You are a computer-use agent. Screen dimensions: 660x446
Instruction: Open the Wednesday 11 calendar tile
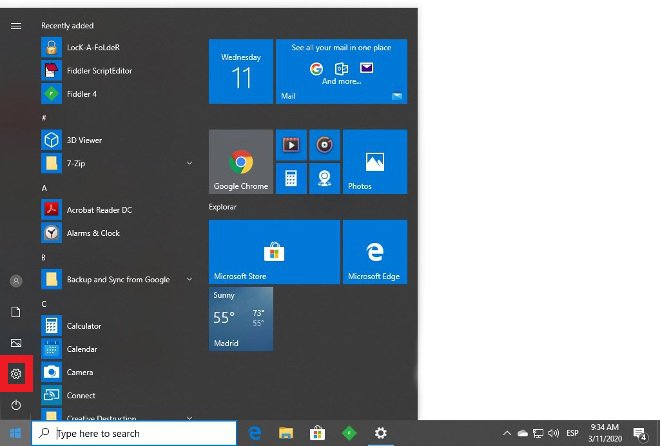[241, 71]
